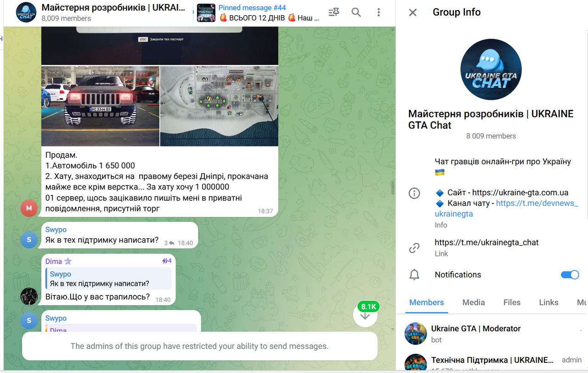The image size is (588, 373).
Task: Open the large group avatar in Group Info
Action: click(491, 69)
